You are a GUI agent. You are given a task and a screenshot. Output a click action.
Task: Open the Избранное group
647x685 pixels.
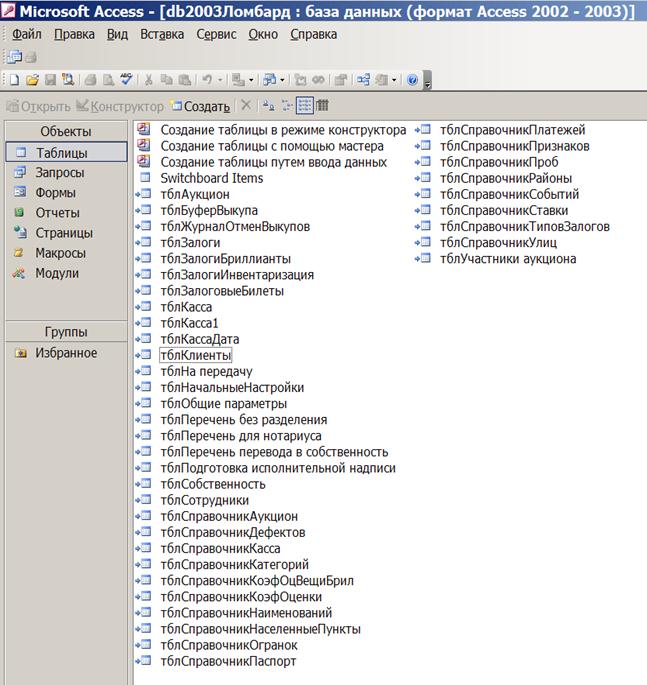[56, 353]
